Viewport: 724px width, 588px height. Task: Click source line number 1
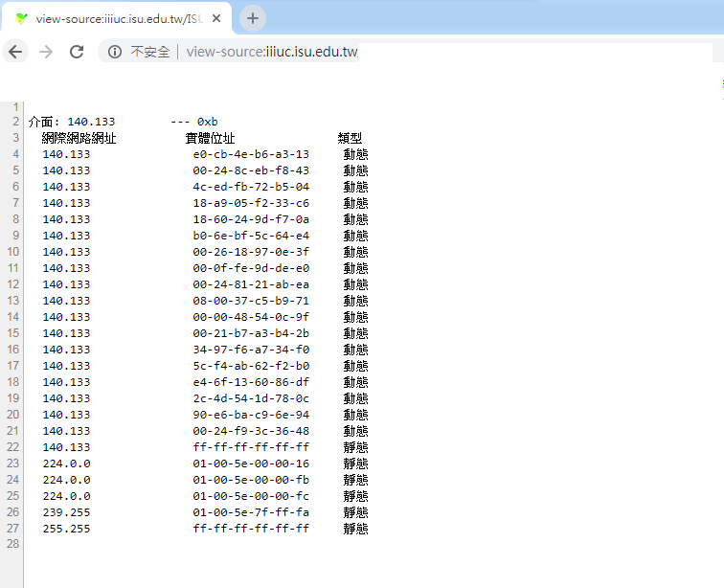16,107
